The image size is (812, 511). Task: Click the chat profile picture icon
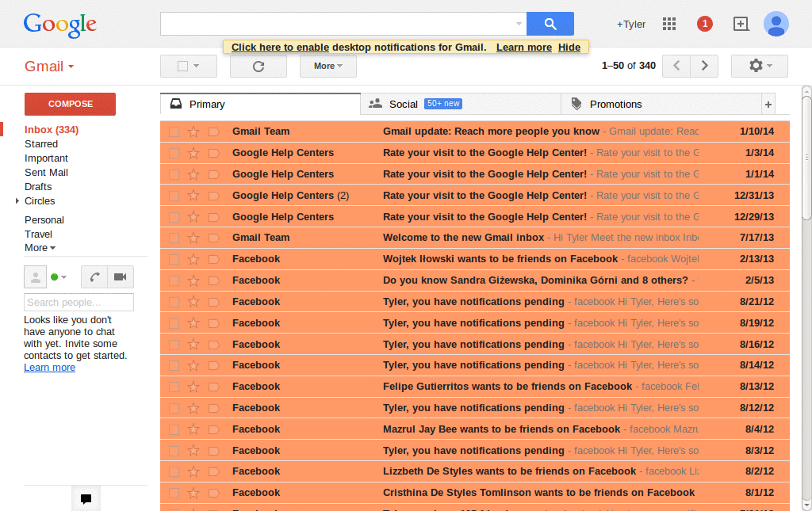tap(35, 276)
